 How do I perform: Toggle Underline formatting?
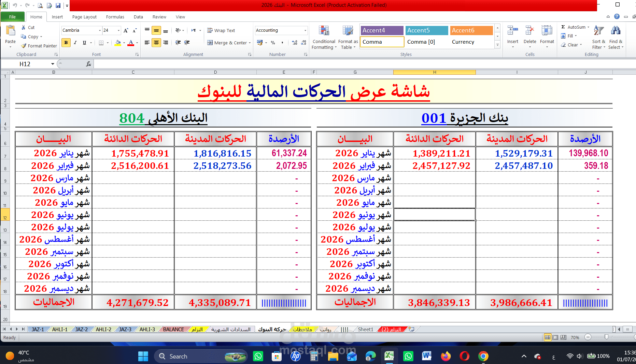pos(84,43)
